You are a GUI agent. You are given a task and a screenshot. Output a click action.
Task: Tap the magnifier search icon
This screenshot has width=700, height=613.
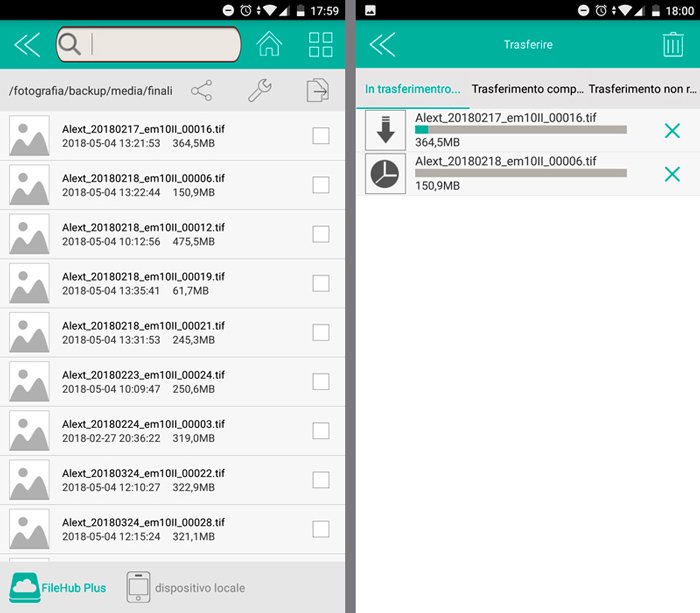coord(70,44)
